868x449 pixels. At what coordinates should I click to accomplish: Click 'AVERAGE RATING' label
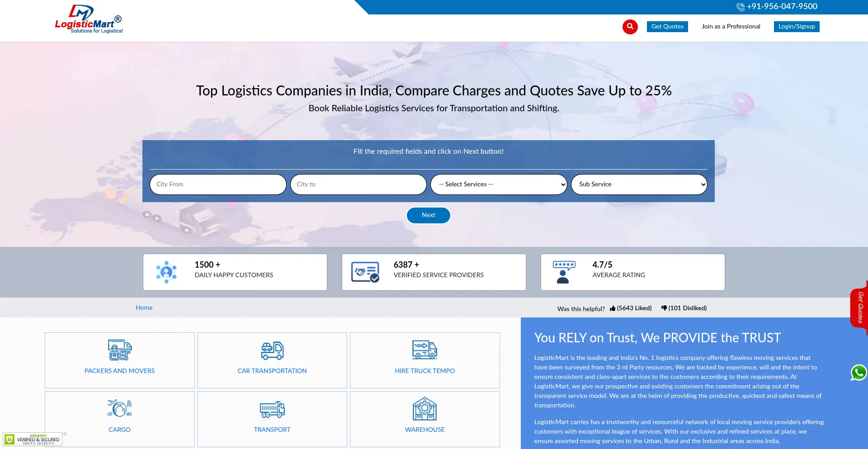pos(619,275)
